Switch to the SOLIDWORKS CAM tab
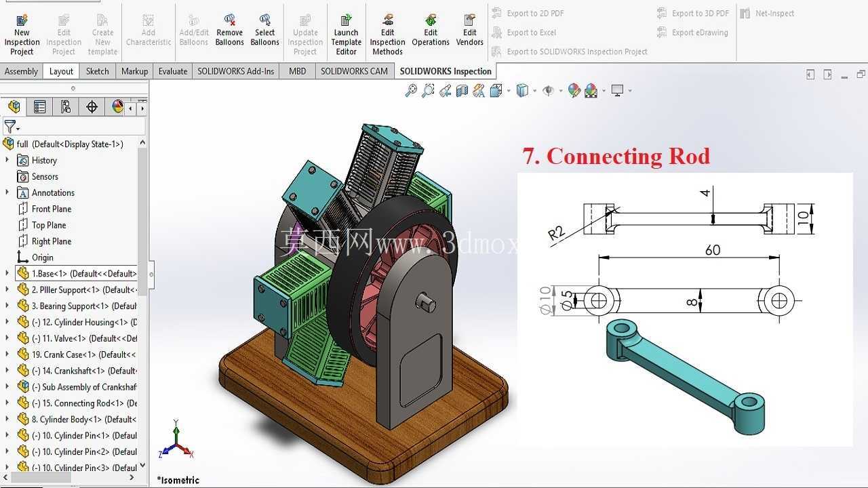Viewport: 868px width, 488px height. click(354, 71)
